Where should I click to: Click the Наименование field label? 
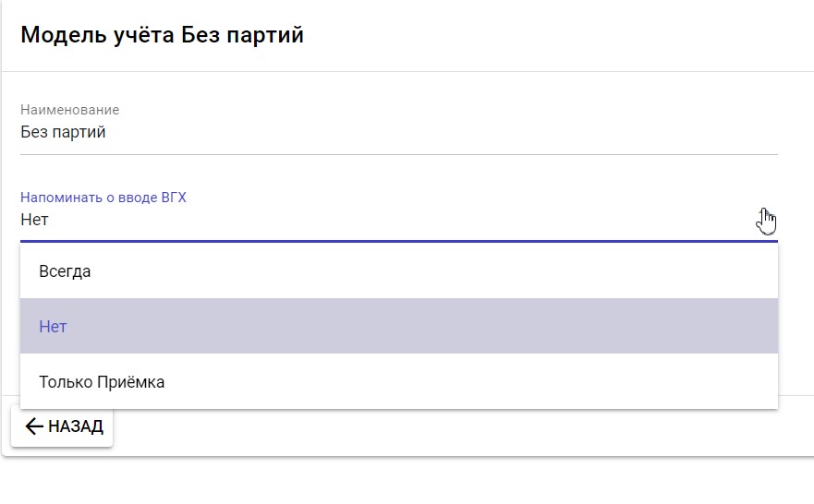point(70,110)
